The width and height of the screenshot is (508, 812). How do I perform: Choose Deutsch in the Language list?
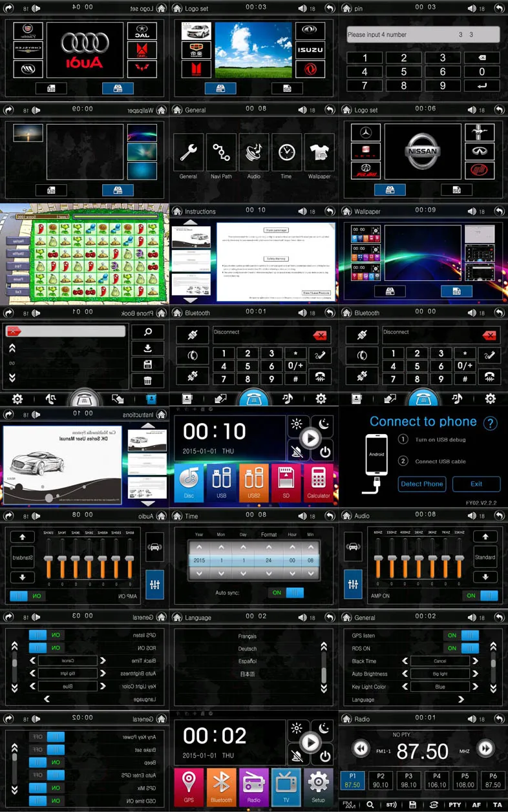pos(248,649)
